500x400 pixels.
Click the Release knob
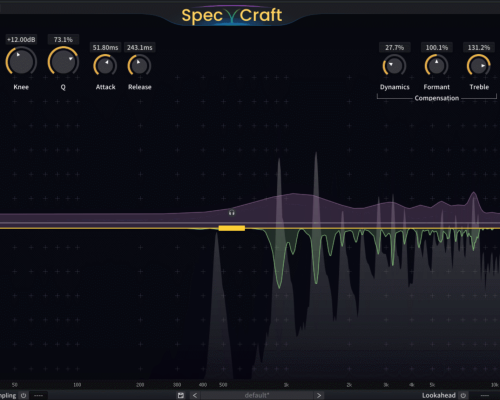139,66
